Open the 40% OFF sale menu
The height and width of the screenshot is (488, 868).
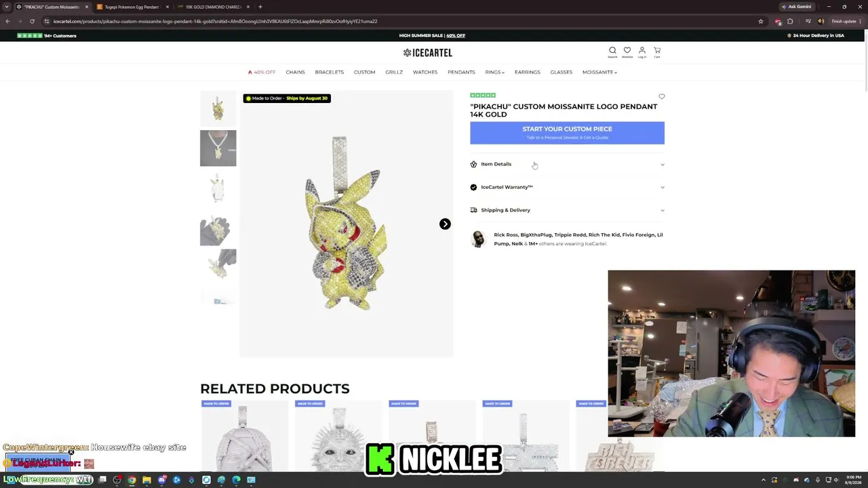tap(261, 72)
